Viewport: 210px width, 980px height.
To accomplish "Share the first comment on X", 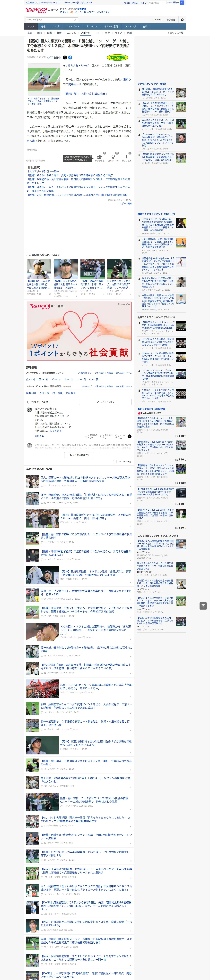I will (129, 436).
